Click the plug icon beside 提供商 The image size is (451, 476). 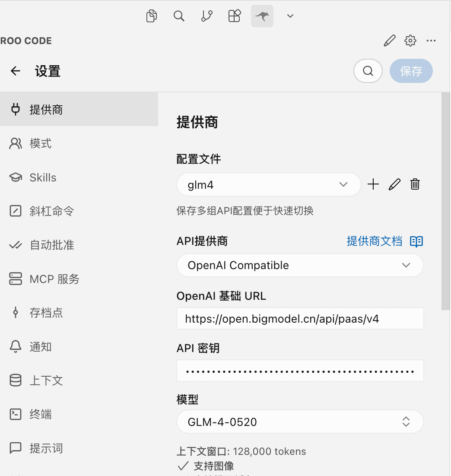coord(16,109)
